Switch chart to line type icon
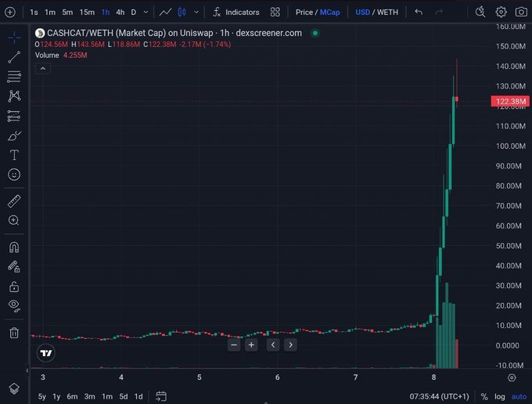The image size is (532, 404). click(x=166, y=13)
